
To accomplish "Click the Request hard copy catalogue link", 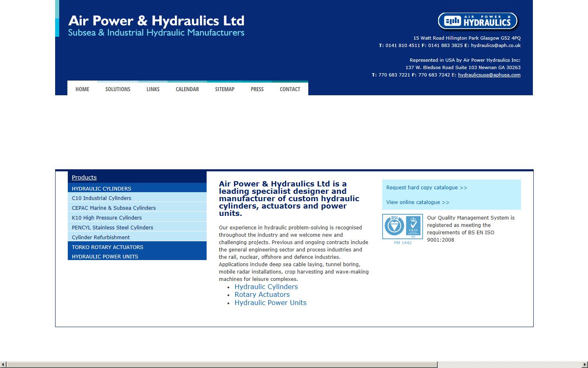I will click(426, 187).
